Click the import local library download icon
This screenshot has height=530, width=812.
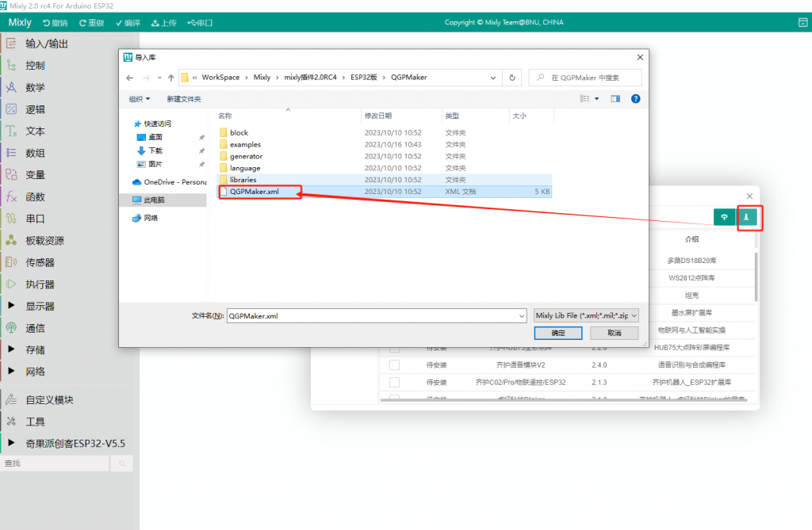(746, 217)
